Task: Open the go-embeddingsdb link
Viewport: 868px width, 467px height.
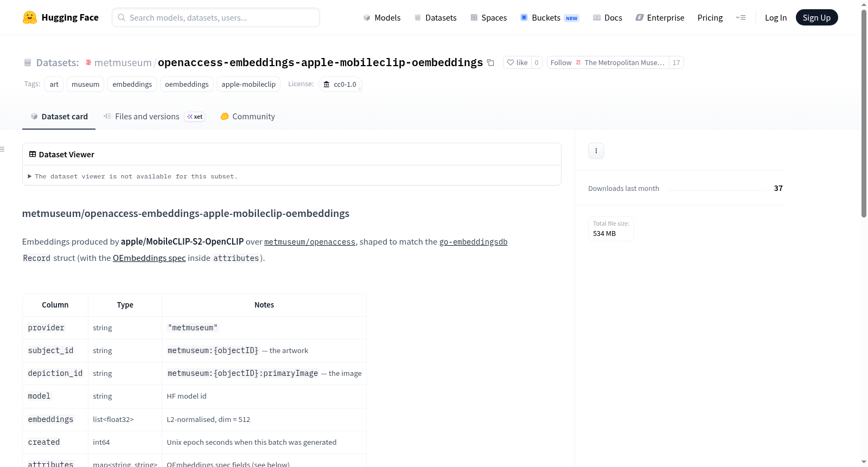Action: point(474,242)
